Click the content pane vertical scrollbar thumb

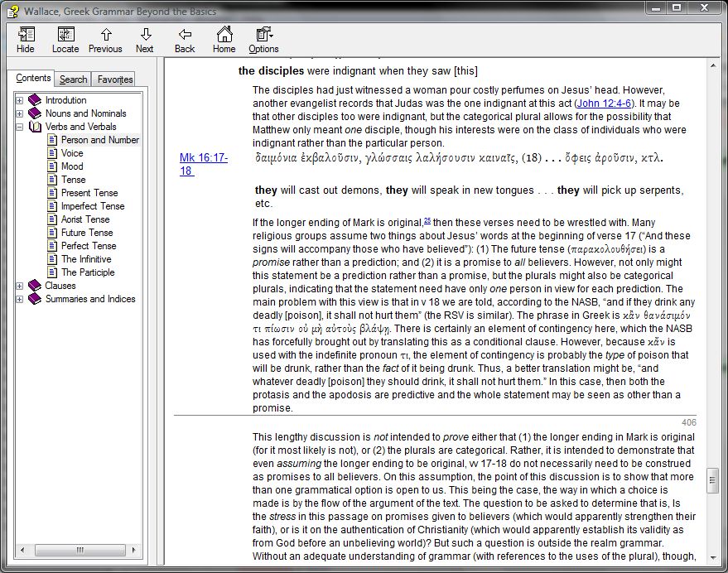(x=712, y=479)
